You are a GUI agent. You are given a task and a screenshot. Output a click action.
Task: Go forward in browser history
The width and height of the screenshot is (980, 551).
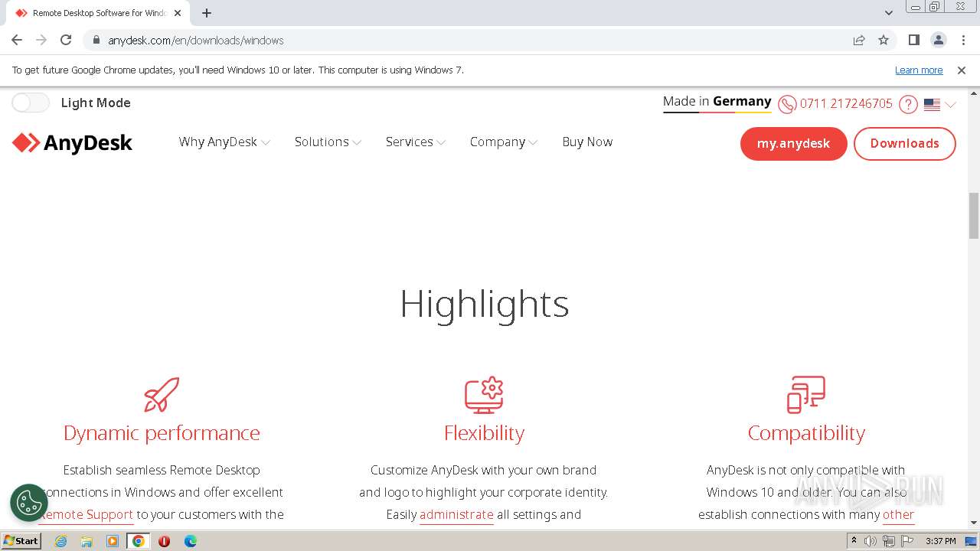pos(41,40)
